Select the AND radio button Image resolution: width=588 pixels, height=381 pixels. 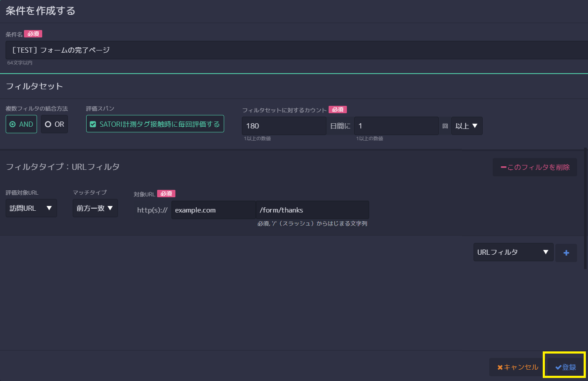(21, 124)
